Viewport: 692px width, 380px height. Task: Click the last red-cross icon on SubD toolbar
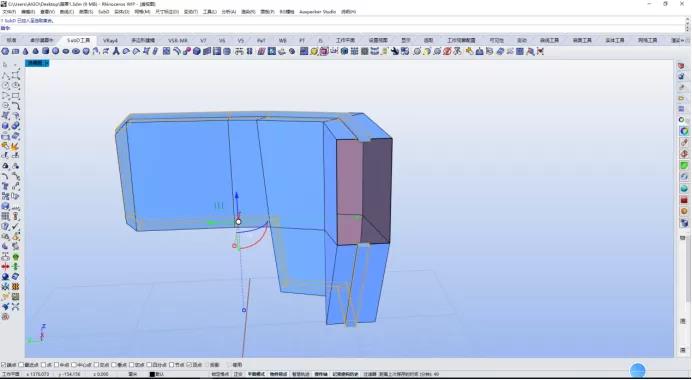click(x=540, y=51)
